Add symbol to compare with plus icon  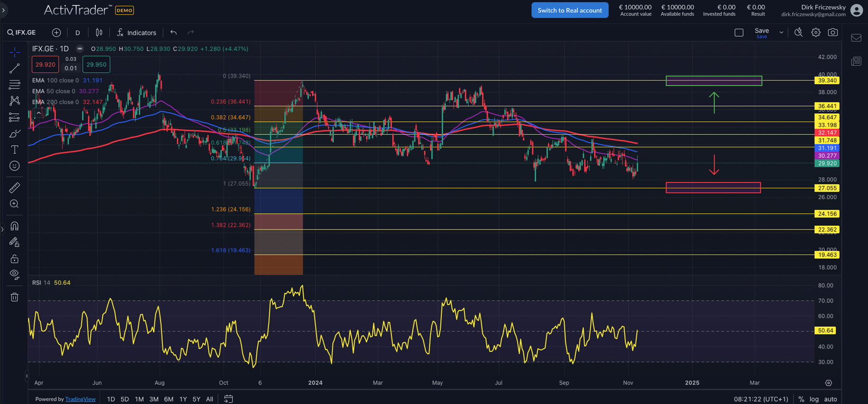[x=56, y=32]
